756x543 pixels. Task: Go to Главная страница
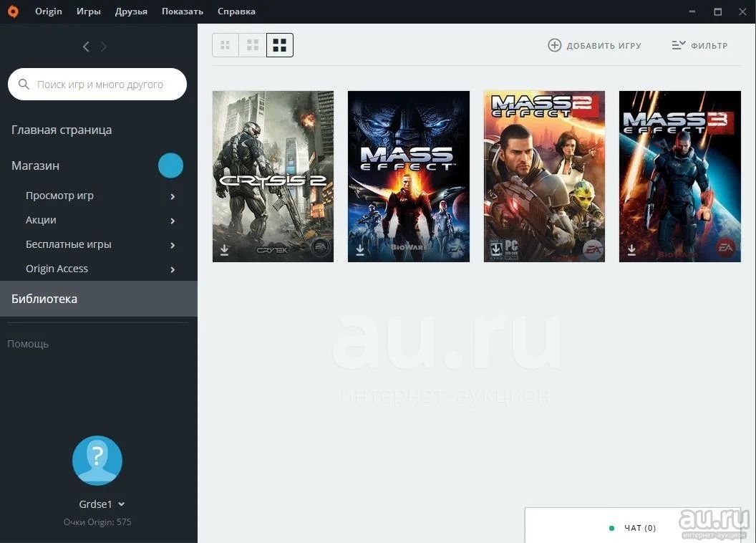click(x=62, y=130)
